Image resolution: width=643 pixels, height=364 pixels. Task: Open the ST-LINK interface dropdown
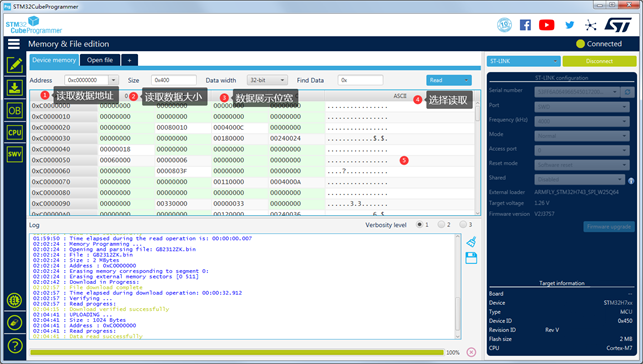coord(523,61)
